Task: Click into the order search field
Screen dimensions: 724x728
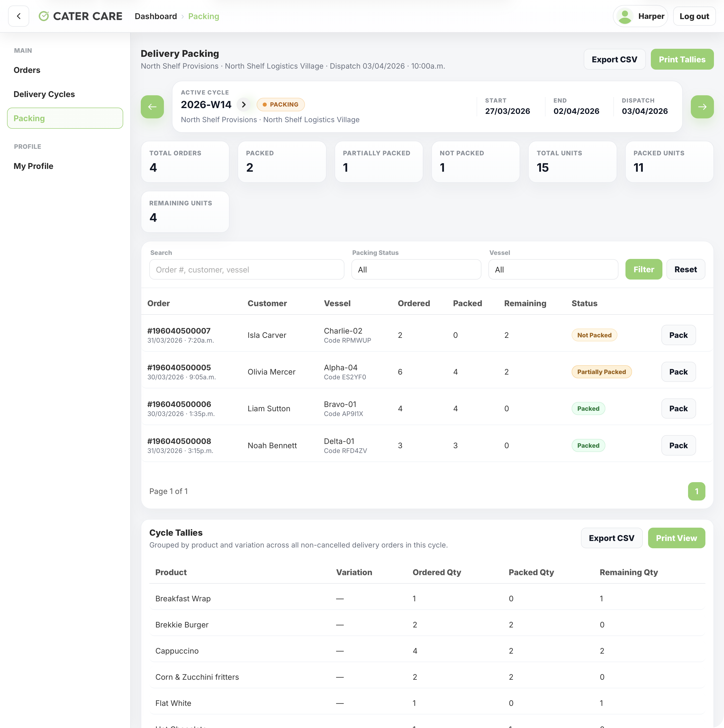Action: click(x=246, y=269)
